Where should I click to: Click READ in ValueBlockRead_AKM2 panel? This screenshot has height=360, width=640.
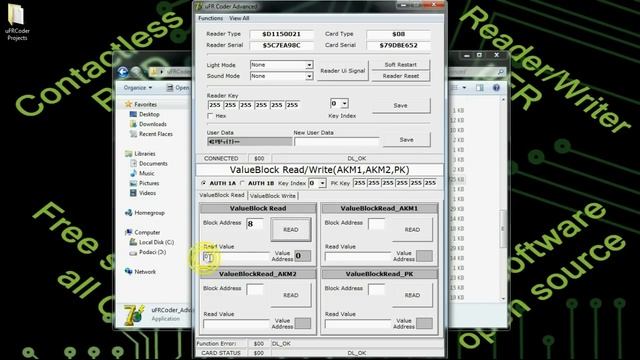coord(291,295)
